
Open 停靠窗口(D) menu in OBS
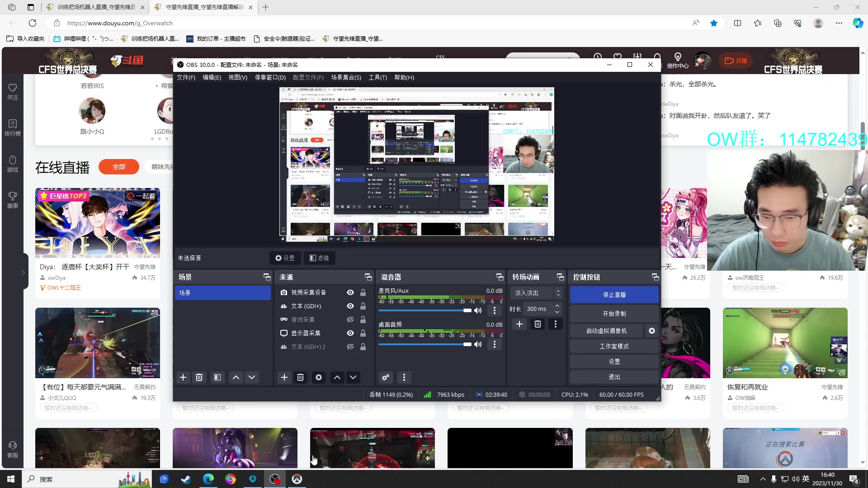[270, 77]
